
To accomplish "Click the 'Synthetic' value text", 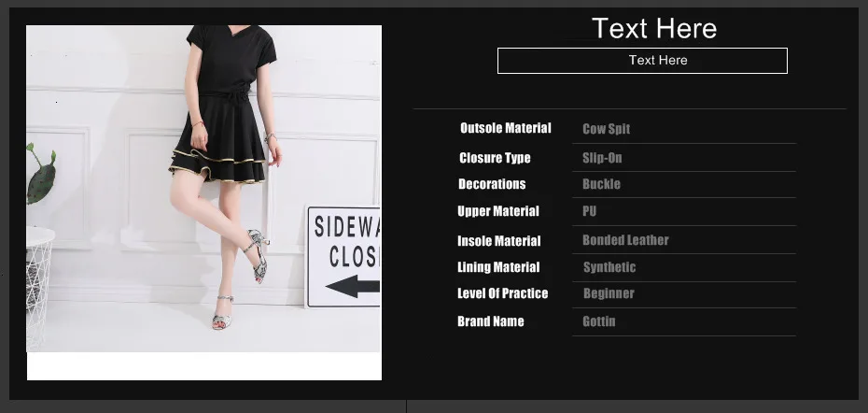I will click(x=609, y=267).
